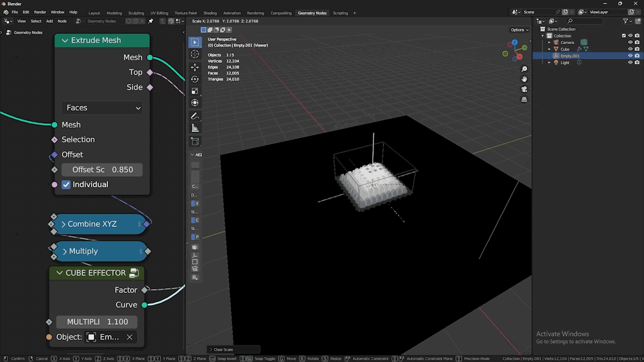
Task: Expand the Multiply node
Action: (x=65, y=251)
